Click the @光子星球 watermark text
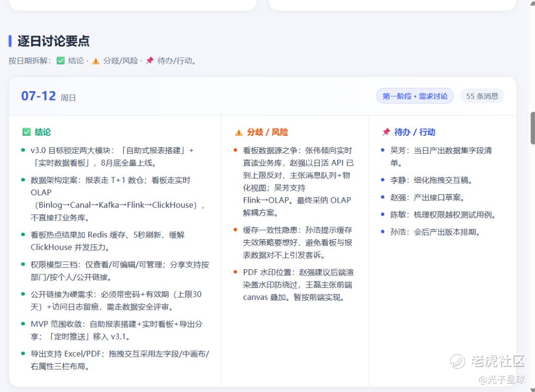Screen dimensions: 535x392 click(x=502, y=379)
